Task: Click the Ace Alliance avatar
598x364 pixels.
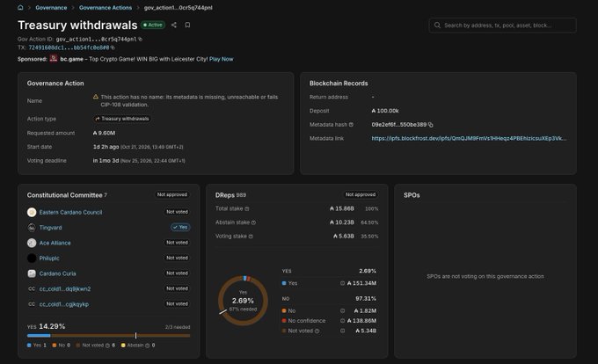Action: pos(32,243)
